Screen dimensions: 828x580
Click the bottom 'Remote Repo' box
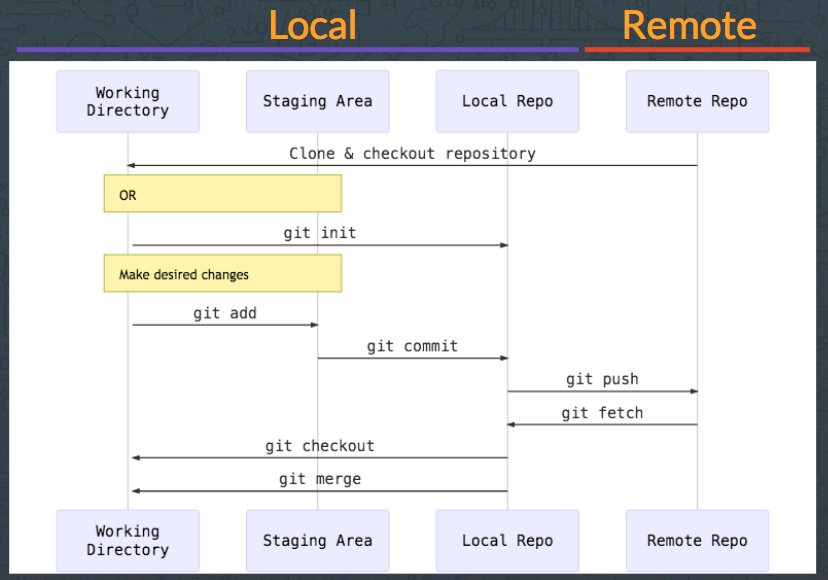pyautogui.click(x=696, y=540)
